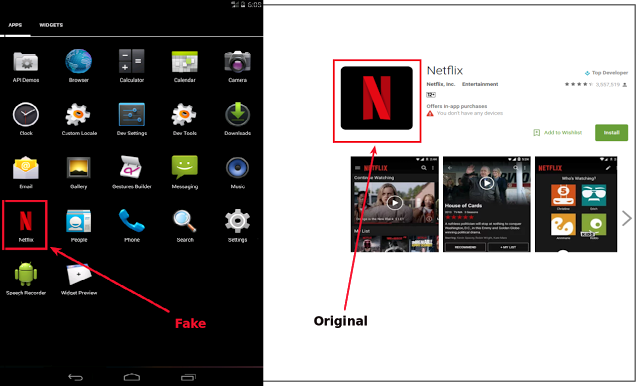Click the red warning triangle icon
The image size is (640, 386).
[430, 113]
